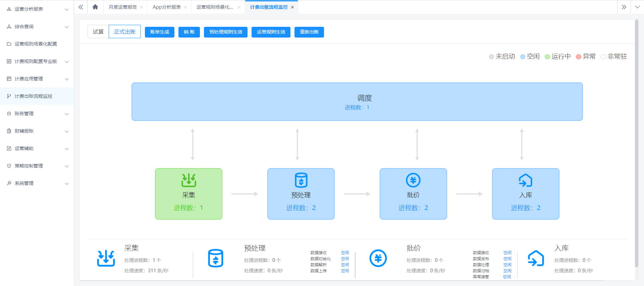Click 系统管理 sidebar icon
Screen dimensions: 644x286
click(9, 183)
